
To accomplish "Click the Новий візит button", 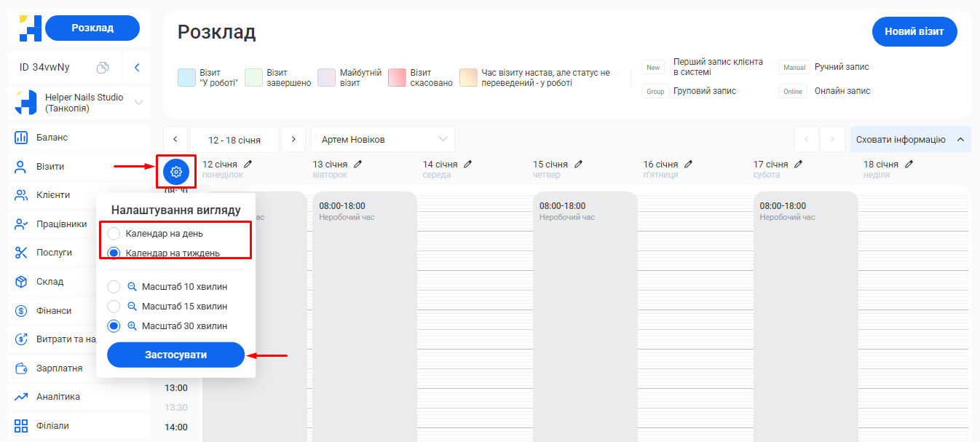I will pos(914,31).
